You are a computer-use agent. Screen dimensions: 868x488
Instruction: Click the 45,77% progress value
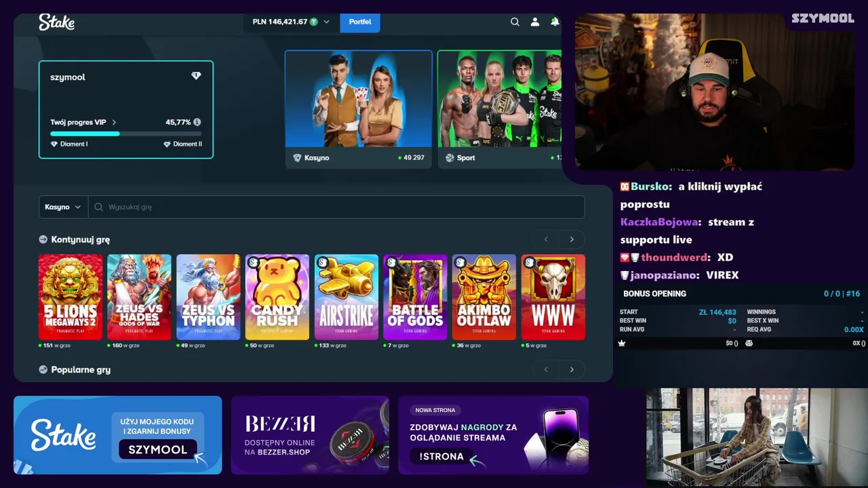[x=178, y=122]
